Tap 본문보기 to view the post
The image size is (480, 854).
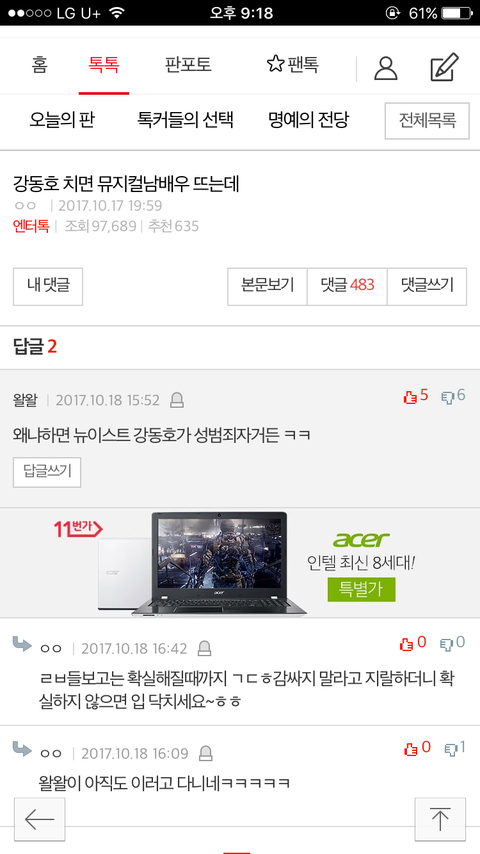click(268, 286)
